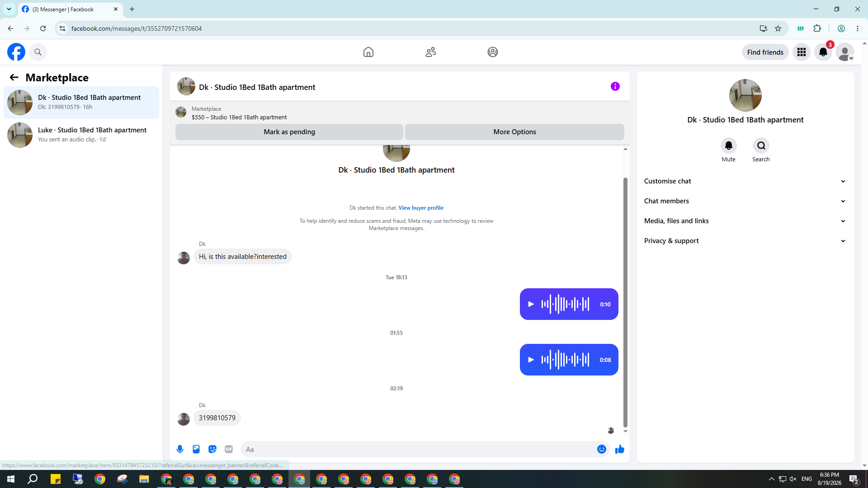Search in conversation via magnifier icon
The width and height of the screenshot is (868, 488).
point(761,145)
